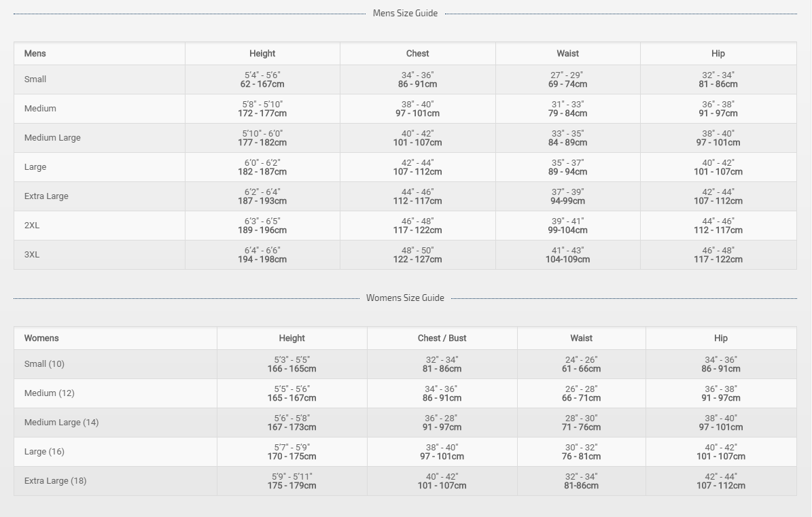Select the Mens Height column header

[x=262, y=54]
